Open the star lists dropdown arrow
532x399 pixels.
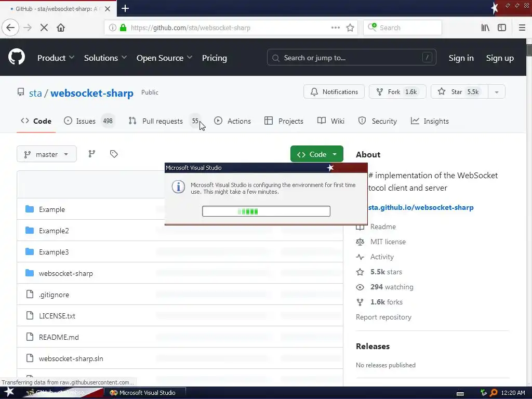[x=496, y=91]
